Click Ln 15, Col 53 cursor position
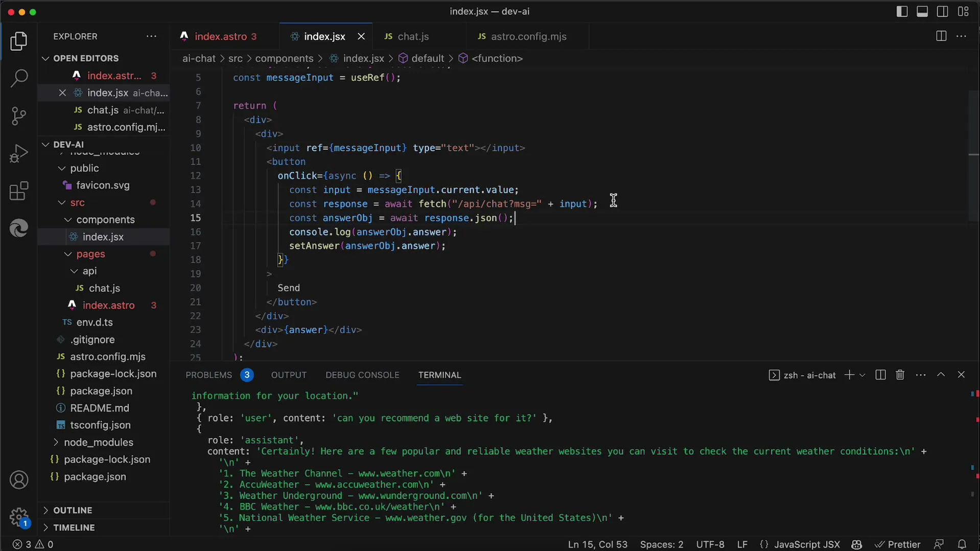This screenshot has height=551, width=980. pos(597,544)
